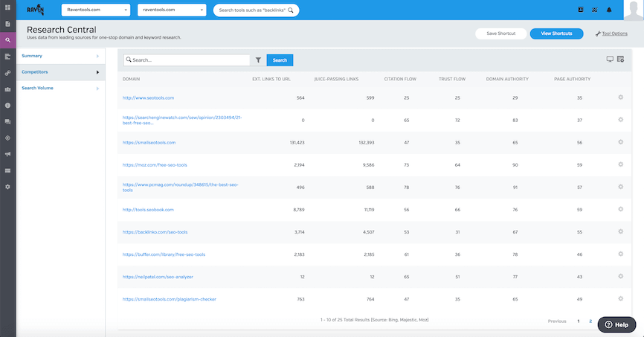Screen dimensions: 644x337
Task: Open the card-shaped sidebar icon
Action: (x=7, y=170)
